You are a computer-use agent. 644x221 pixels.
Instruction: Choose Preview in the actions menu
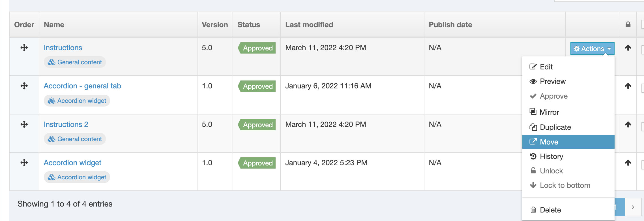pyautogui.click(x=552, y=82)
